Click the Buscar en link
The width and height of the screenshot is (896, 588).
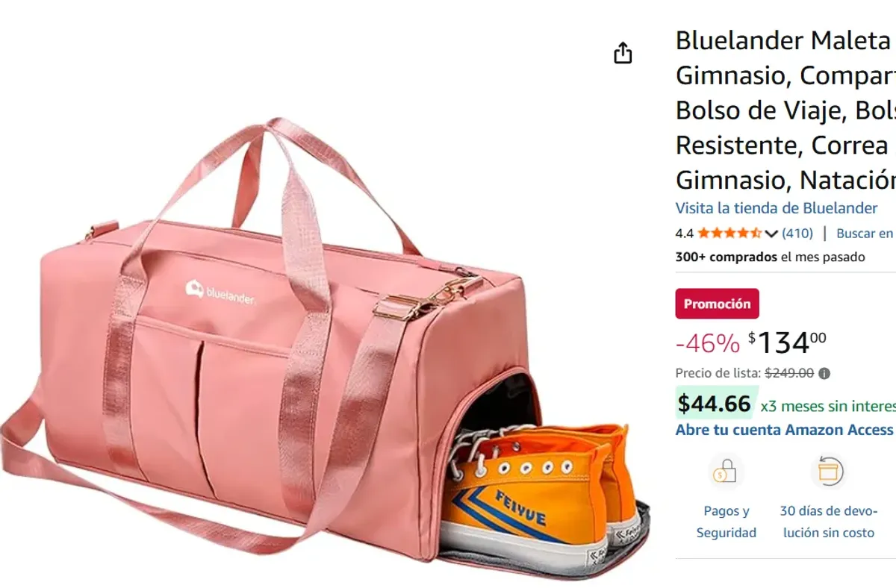tap(865, 234)
